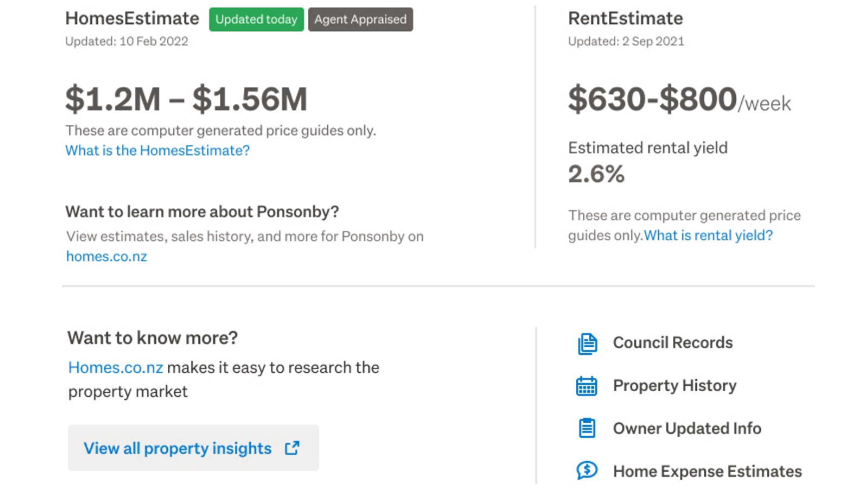
Task: Open 'What is rental yield?' link
Action: click(x=708, y=235)
